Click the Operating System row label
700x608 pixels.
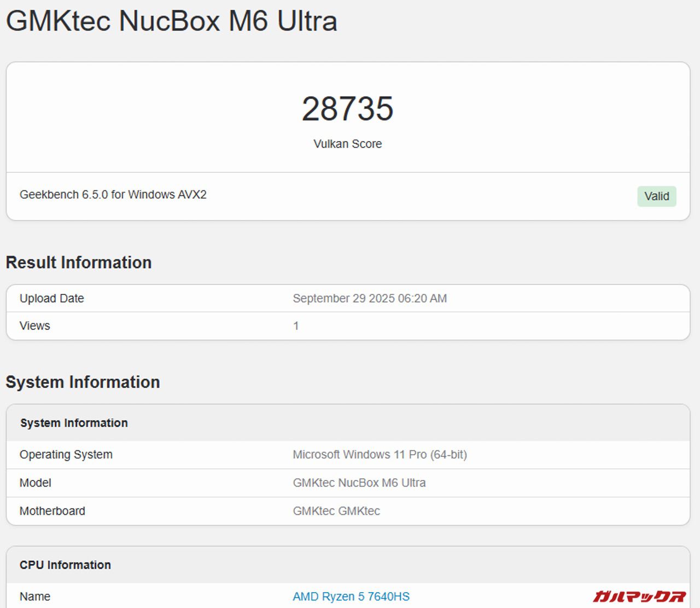66,454
